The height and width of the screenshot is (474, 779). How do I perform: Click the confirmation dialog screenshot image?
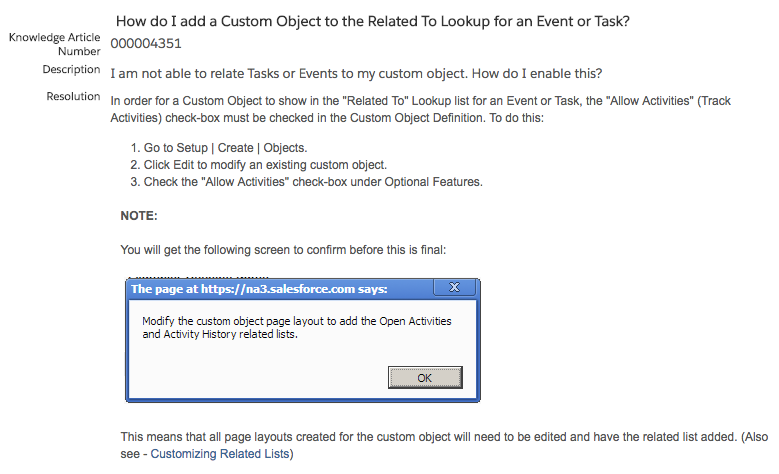303,340
